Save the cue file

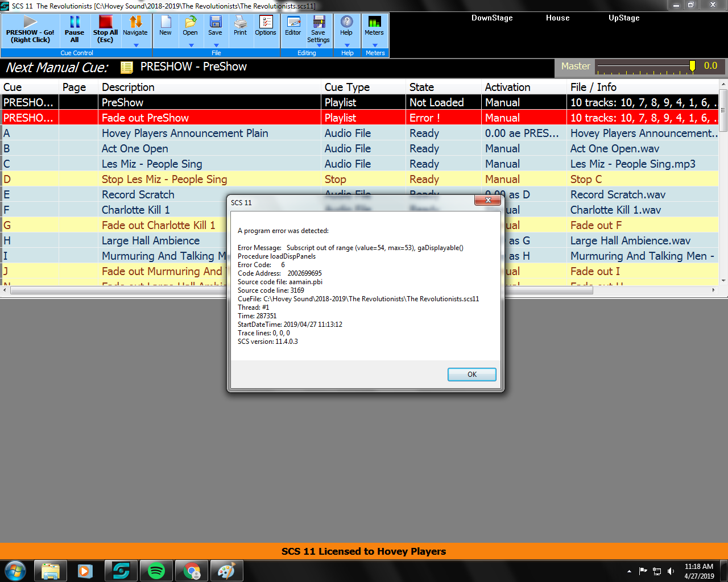[x=216, y=23]
